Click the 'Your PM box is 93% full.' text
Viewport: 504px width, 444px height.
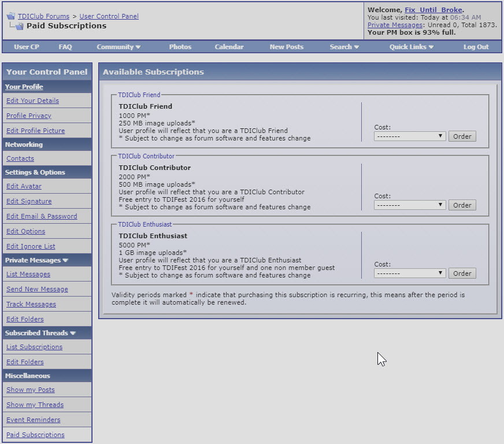point(412,32)
